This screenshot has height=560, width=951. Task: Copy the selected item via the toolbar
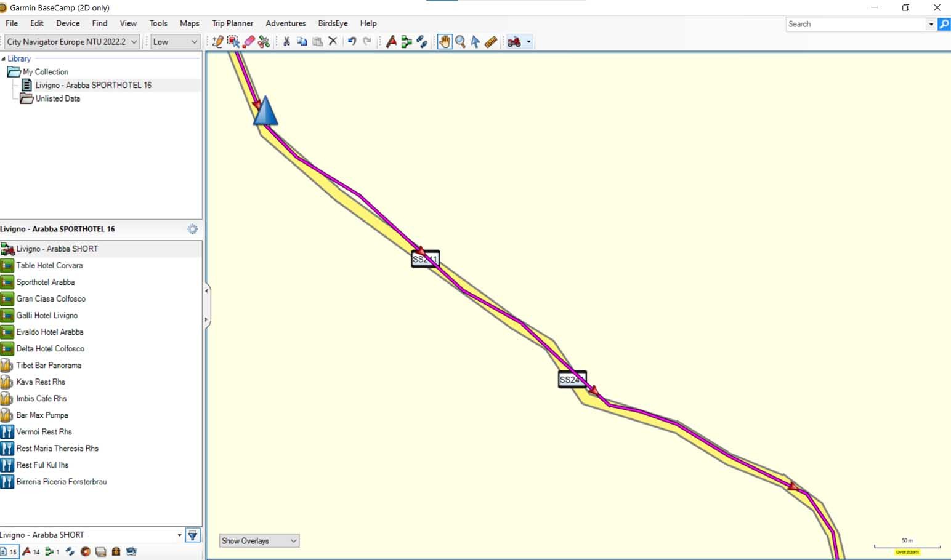click(x=302, y=42)
